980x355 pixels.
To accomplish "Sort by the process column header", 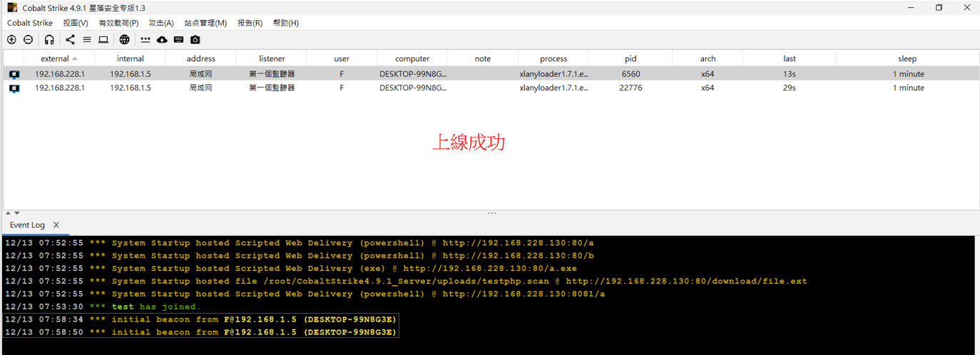I will click(553, 58).
